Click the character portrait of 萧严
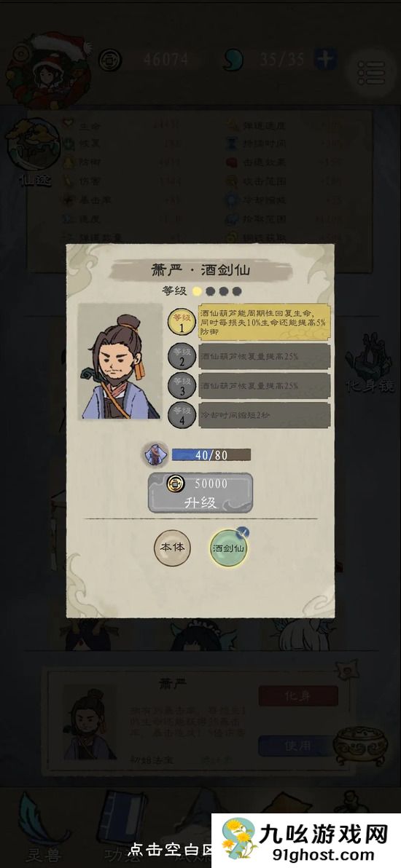401x868 pixels. click(x=120, y=361)
